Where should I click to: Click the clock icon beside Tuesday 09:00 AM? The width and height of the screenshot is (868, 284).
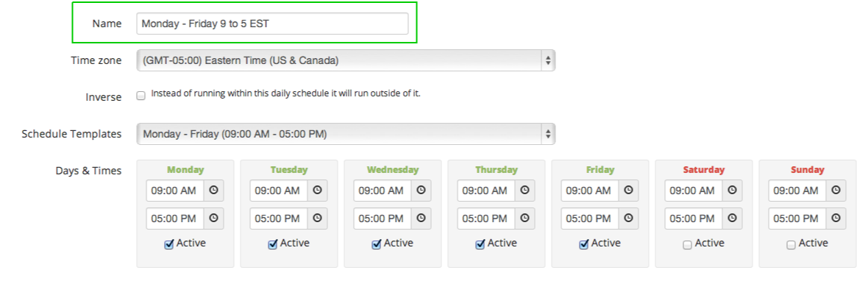[x=317, y=191]
